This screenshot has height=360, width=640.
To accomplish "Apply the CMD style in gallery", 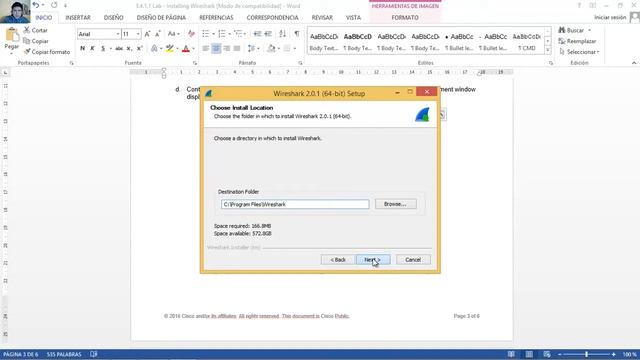I will pyautogui.click(x=527, y=42).
